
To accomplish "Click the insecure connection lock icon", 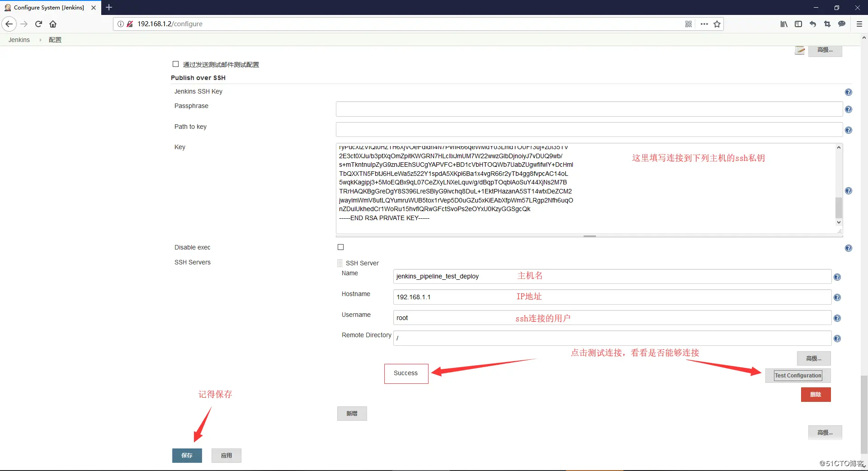I will click(130, 24).
